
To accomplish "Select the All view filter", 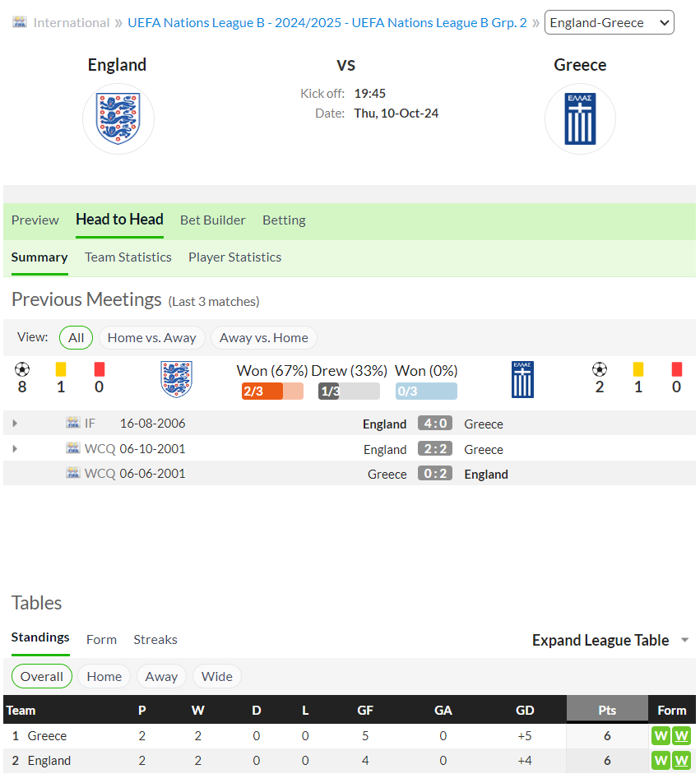I will click(x=76, y=337).
